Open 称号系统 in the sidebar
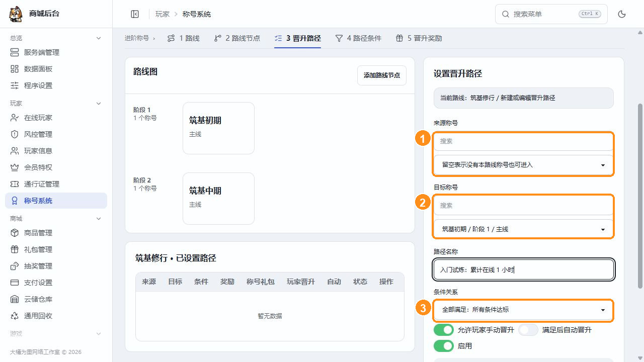The width and height of the screenshot is (644, 362). 56,201
